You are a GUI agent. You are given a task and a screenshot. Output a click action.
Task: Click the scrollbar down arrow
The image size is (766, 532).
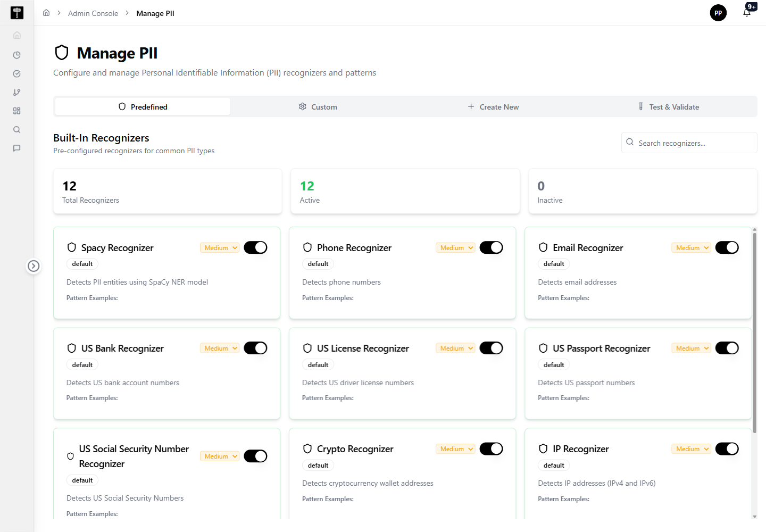[x=754, y=517]
